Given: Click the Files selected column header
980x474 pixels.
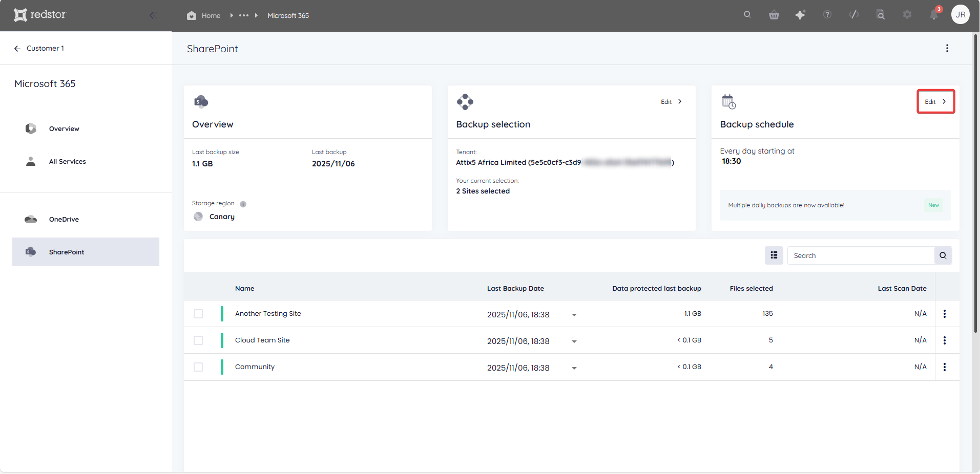Looking at the screenshot, I should (x=752, y=288).
